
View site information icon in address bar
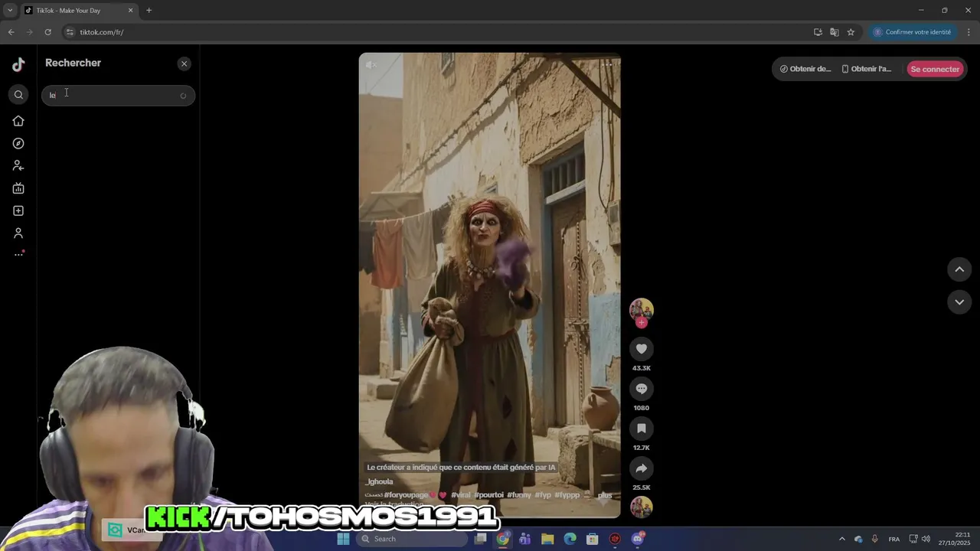point(70,32)
